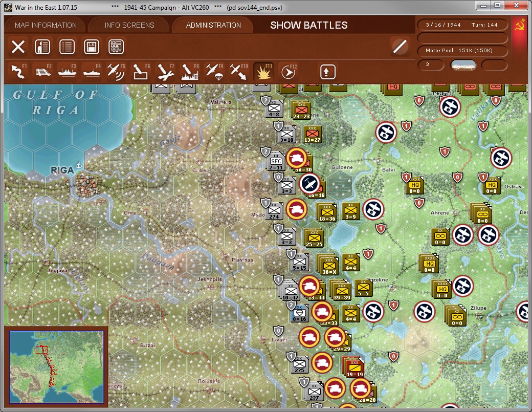Select F3 naval transport mode icon
The image size is (532, 412).
[67, 72]
